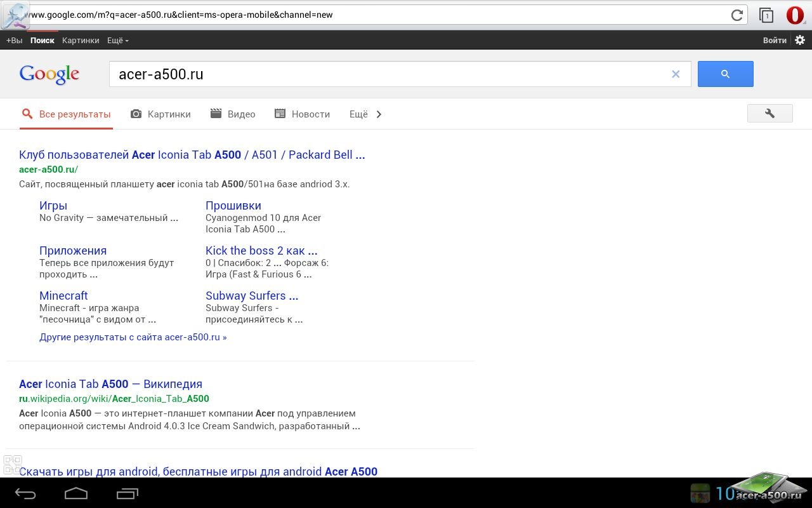Image resolution: width=812 pixels, height=508 pixels.
Task: Tap the Android back navigation icon
Action: point(26,493)
